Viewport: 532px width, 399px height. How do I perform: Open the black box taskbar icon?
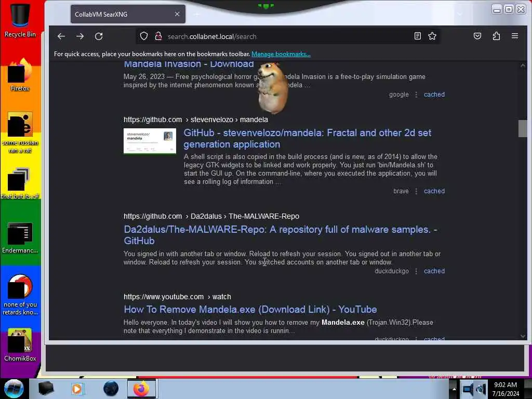click(46, 389)
